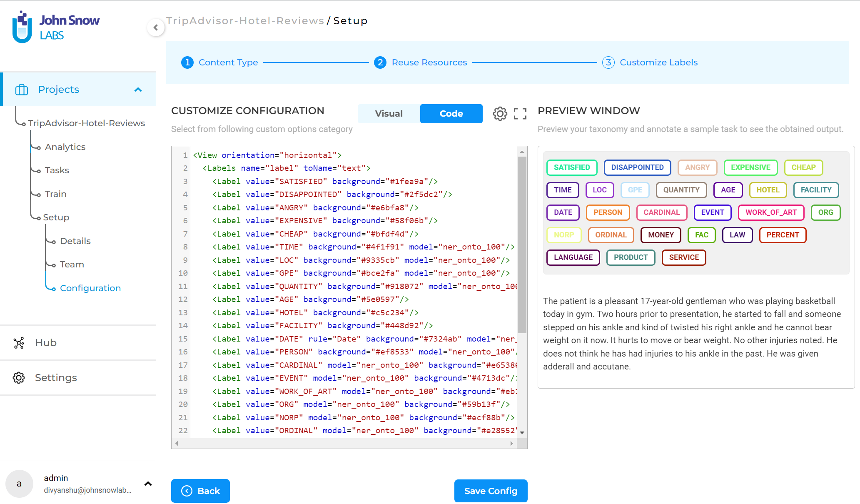Select the ANGRY label

coord(697,167)
